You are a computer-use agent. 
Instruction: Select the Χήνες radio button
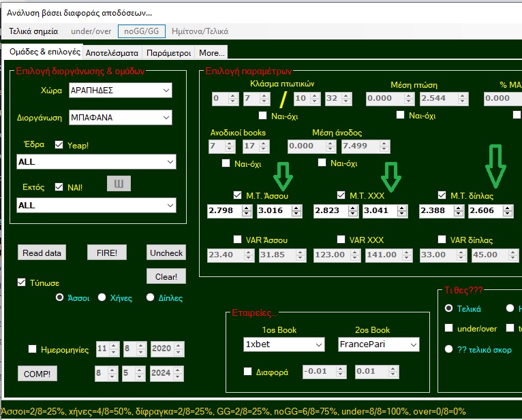click(102, 297)
